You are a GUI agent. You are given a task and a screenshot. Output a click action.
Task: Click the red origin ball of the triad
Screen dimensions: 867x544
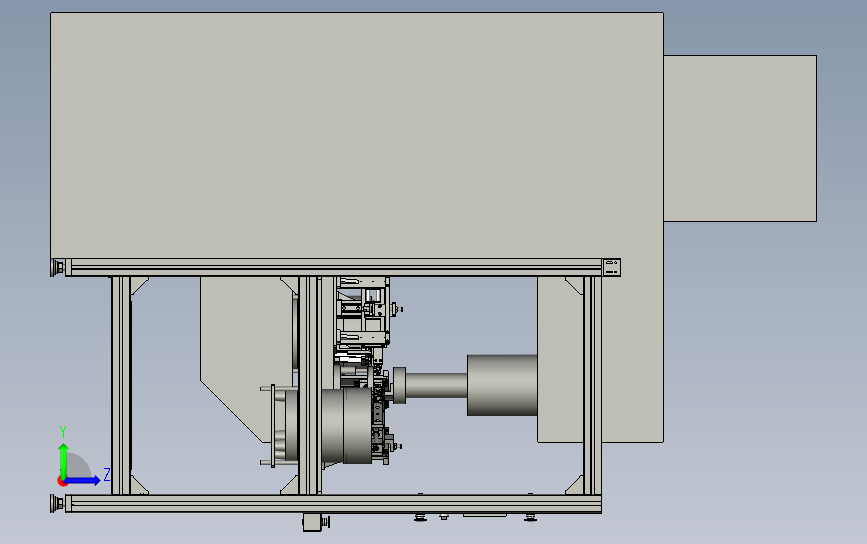pyautogui.click(x=62, y=482)
